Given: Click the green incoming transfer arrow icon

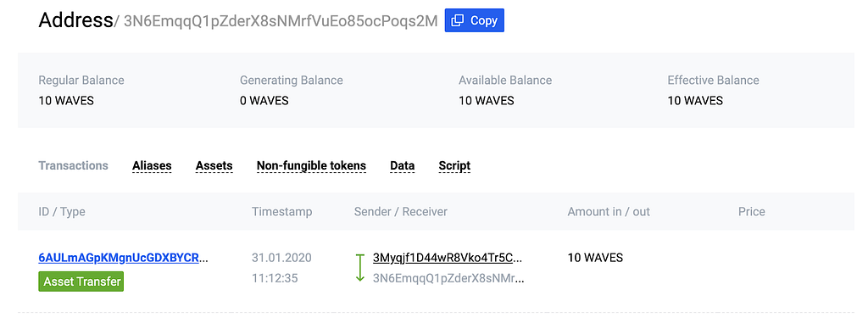Looking at the screenshot, I should (x=359, y=267).
